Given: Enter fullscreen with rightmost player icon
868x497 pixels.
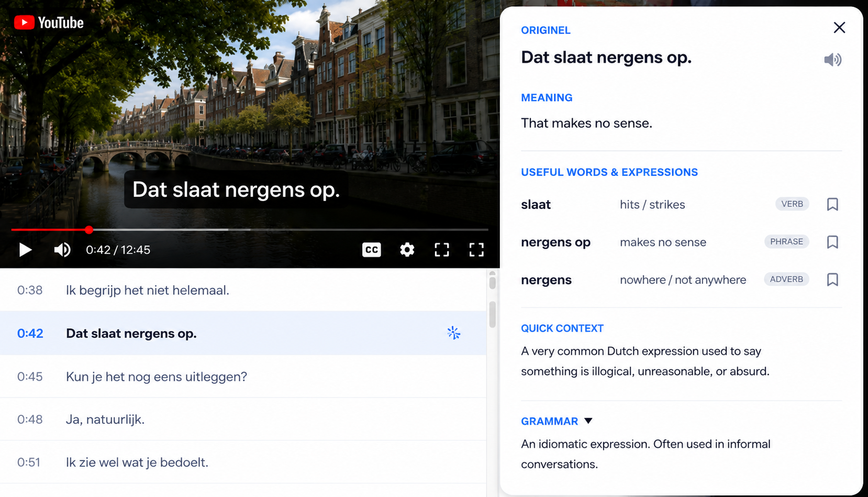Looking at the screenshot, I should pos(476,250).
